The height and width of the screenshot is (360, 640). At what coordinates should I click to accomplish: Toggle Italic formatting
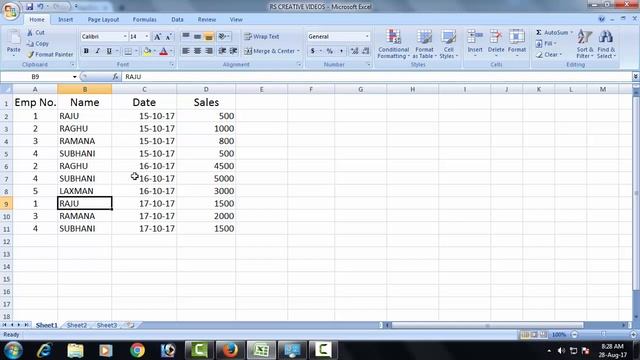coord(97,51)
